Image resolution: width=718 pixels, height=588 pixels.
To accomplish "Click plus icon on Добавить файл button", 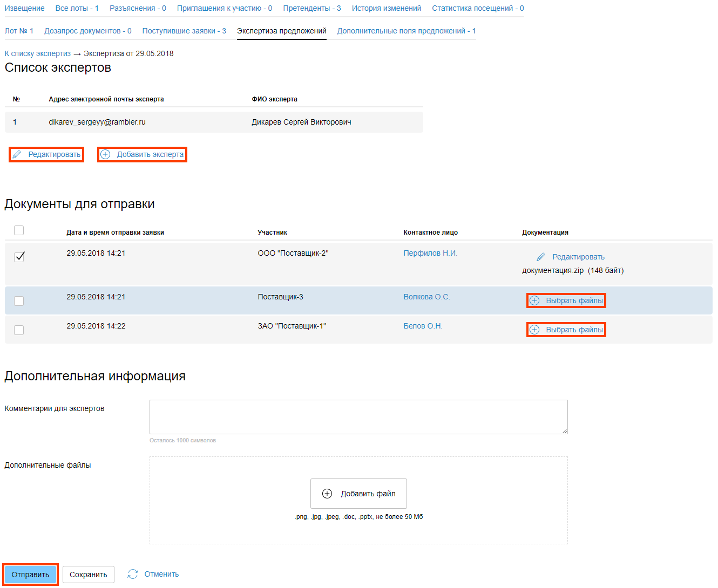I will [x=327, y=494].
